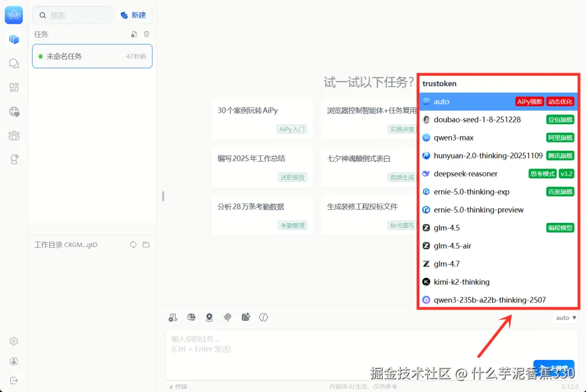Open the 30个案例玩转AiPy task card
Screen dimensions: 586x392
click(262, 119)
